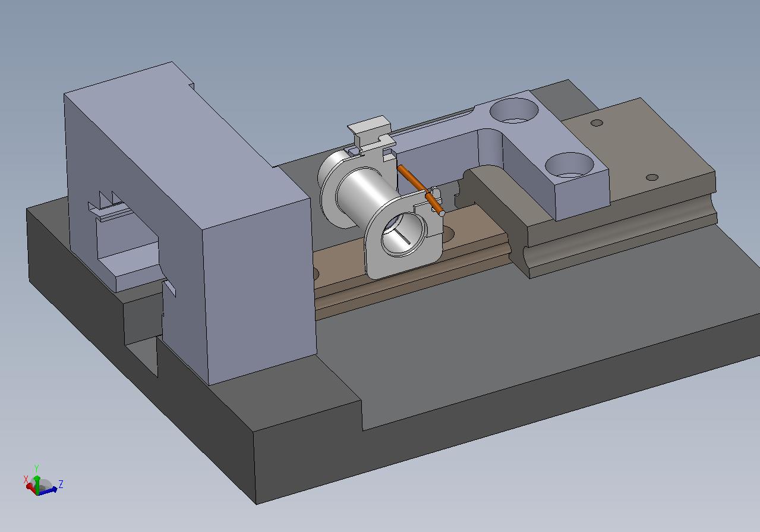The width and height of the screenshot is (760, 532).
Task: Click the Z axis label on the triad
Action: pos(61,484)
